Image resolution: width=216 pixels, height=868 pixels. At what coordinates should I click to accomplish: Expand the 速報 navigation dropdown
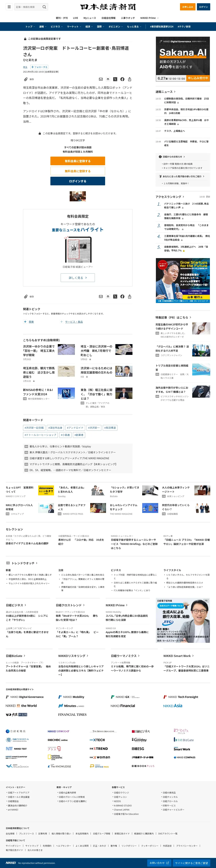click(42, 27)
